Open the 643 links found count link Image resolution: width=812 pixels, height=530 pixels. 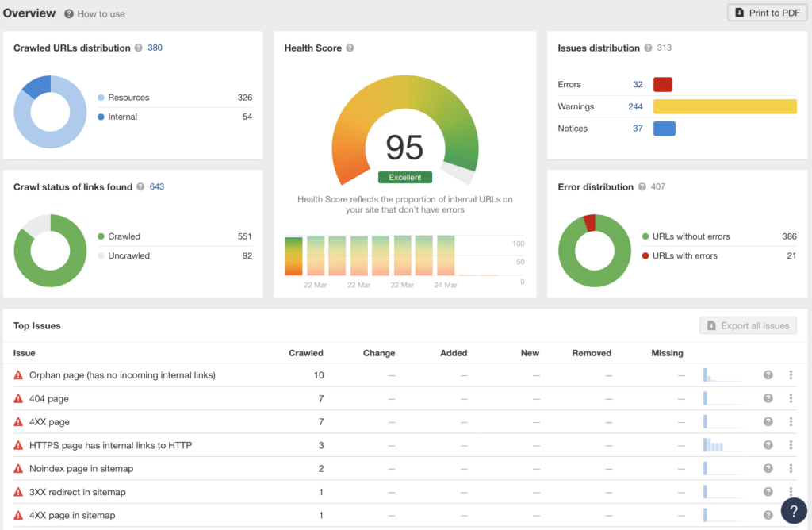click(x=157, y=186)
